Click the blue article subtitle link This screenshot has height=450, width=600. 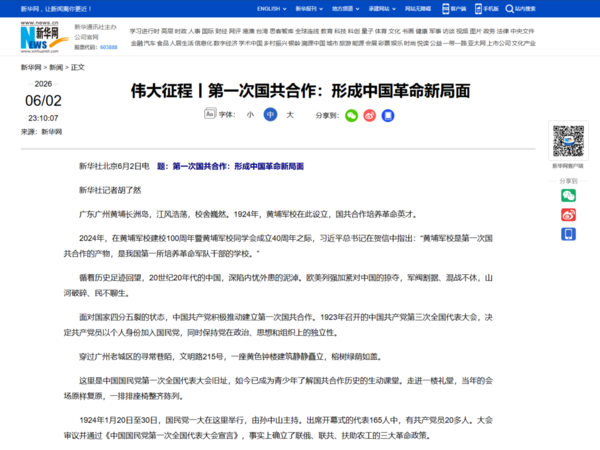tap(230, 166)
